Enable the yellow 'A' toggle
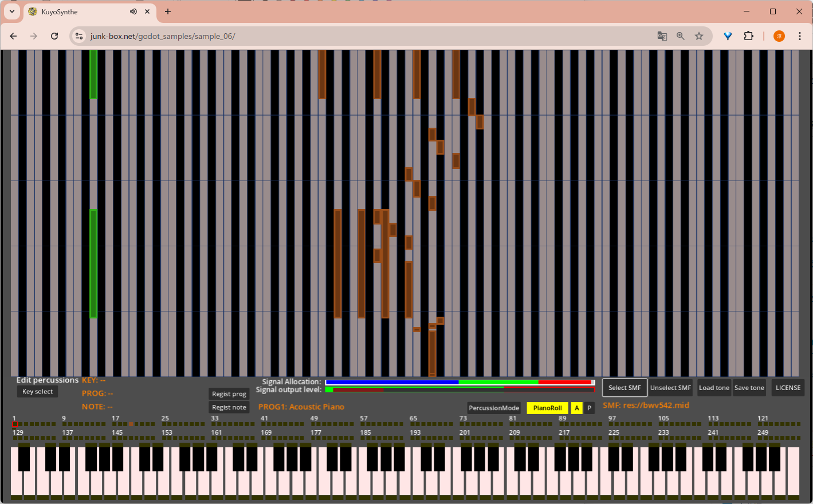The image size is (813, 504). pos(577,408)
